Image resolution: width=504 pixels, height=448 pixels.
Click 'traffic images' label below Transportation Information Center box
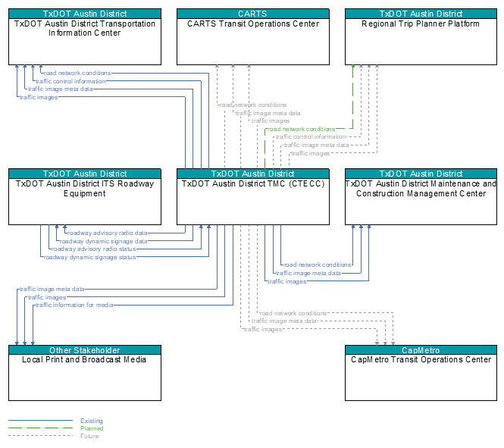click(39, 97)
